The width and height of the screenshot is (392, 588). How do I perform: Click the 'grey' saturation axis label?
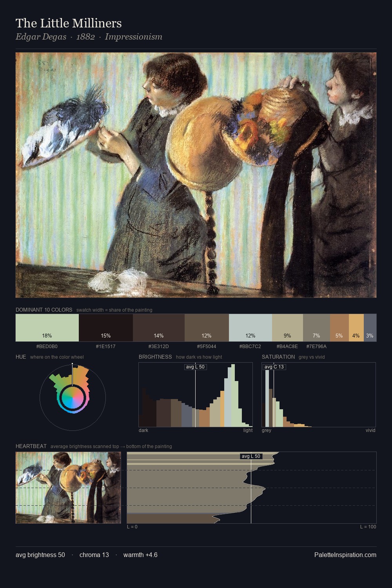coord(267,430)
